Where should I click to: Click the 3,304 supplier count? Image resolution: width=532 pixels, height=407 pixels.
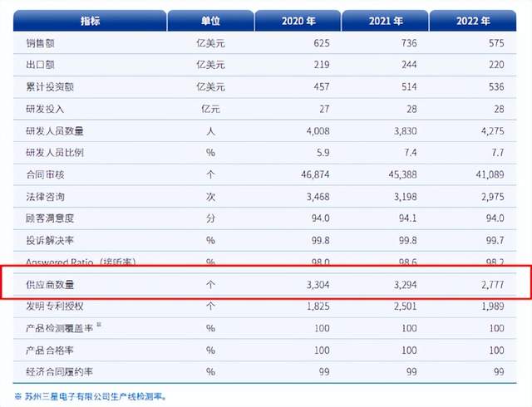click(318, 285)
